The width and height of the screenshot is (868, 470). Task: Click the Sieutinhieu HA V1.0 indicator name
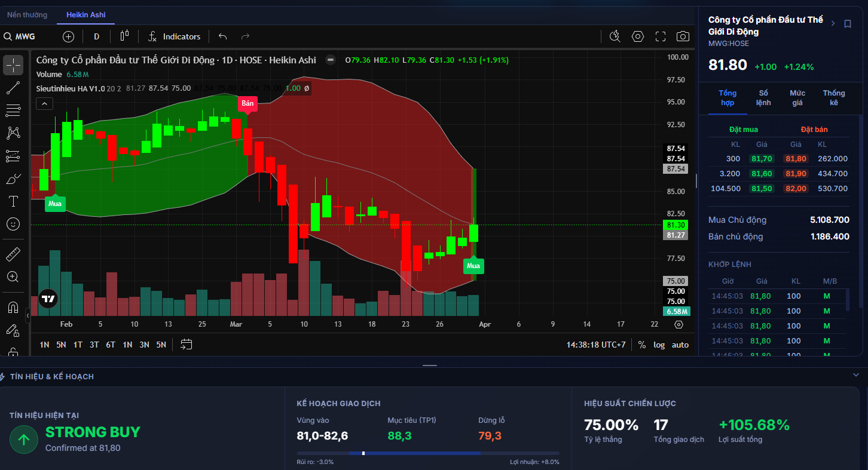(x=71, y=88)
